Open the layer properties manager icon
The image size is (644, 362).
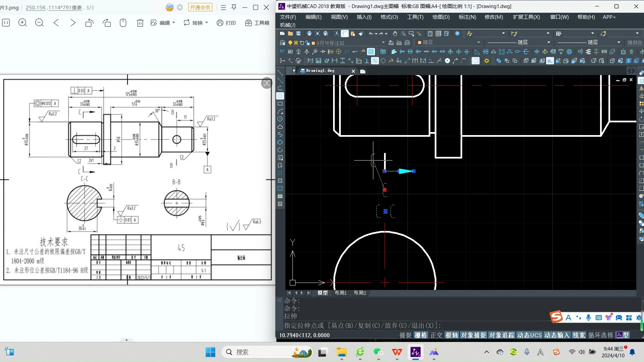coord(282,43)
